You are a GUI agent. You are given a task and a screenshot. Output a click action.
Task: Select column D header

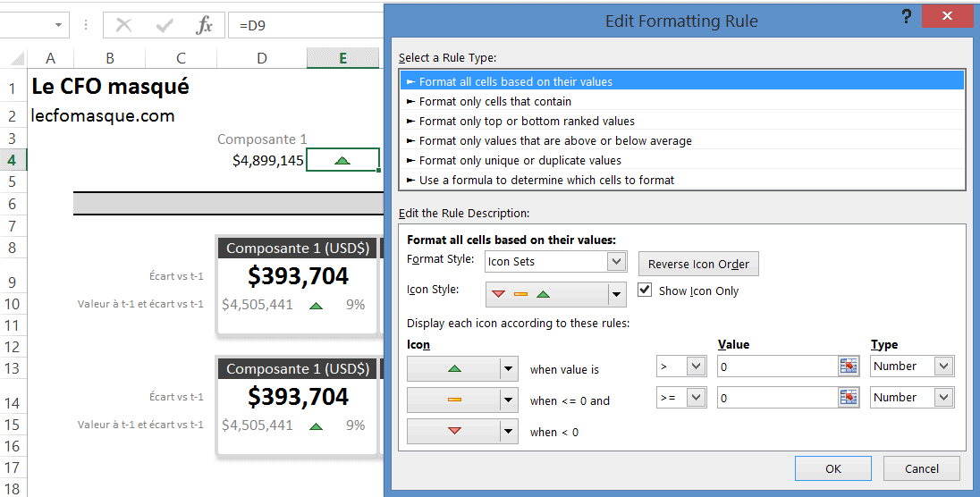261,58
